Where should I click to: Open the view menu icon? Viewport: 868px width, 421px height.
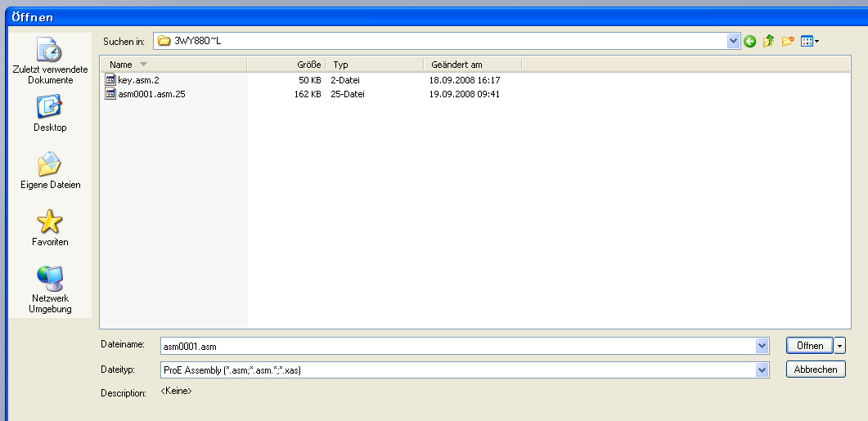(x=809, y=41)
